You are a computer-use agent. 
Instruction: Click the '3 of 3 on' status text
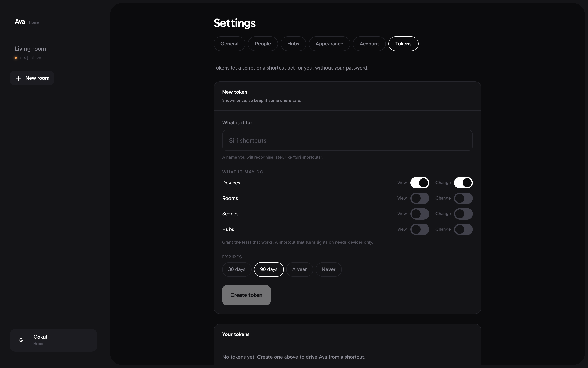click(30, 58)
